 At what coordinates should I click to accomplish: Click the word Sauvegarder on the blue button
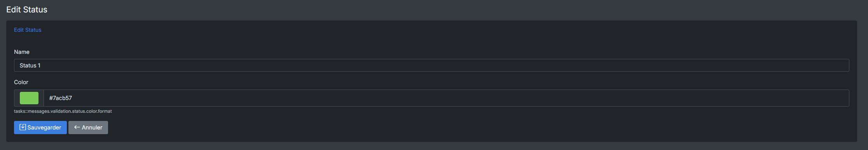44,128
